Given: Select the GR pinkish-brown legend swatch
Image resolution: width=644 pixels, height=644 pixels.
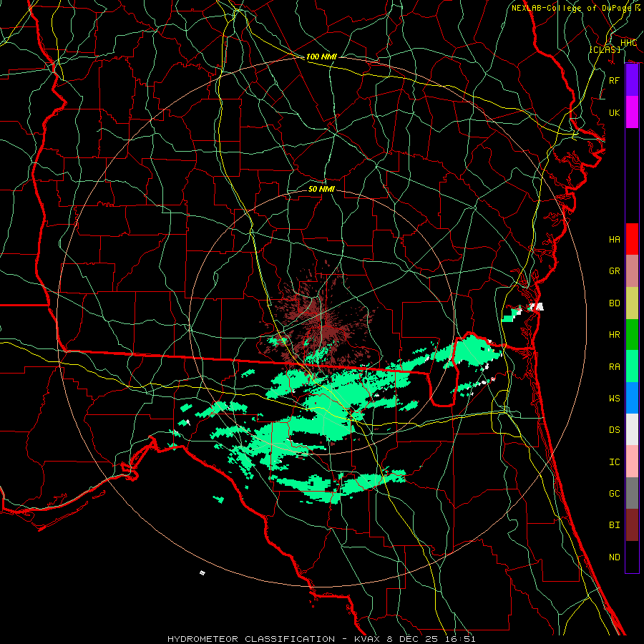Looking at the screenshot, I should [x=632, y=271].
